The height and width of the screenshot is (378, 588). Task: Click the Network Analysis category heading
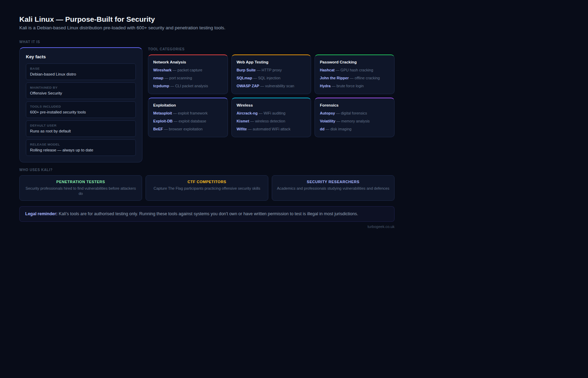(169, 62)
